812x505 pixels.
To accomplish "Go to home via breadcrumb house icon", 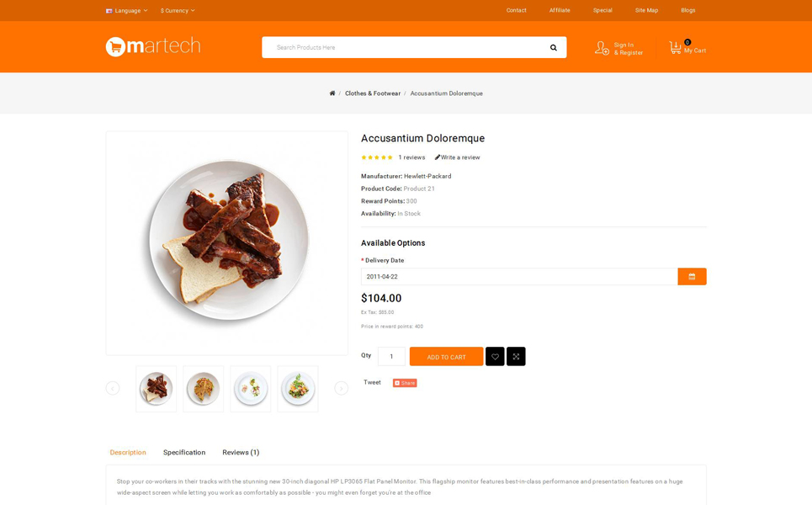I will 332,93.
